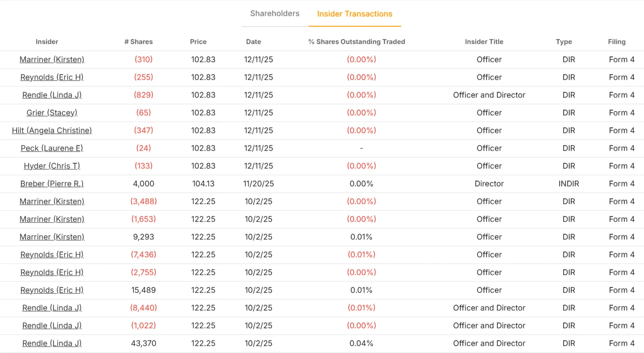Screen dimensions: 644x353
Task: Open Grier (Stacey) insider link
Action: coord(52,113)
